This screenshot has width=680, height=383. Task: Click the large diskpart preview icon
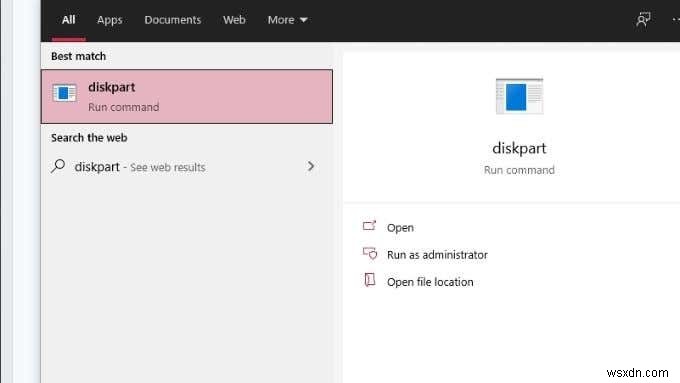519,96
